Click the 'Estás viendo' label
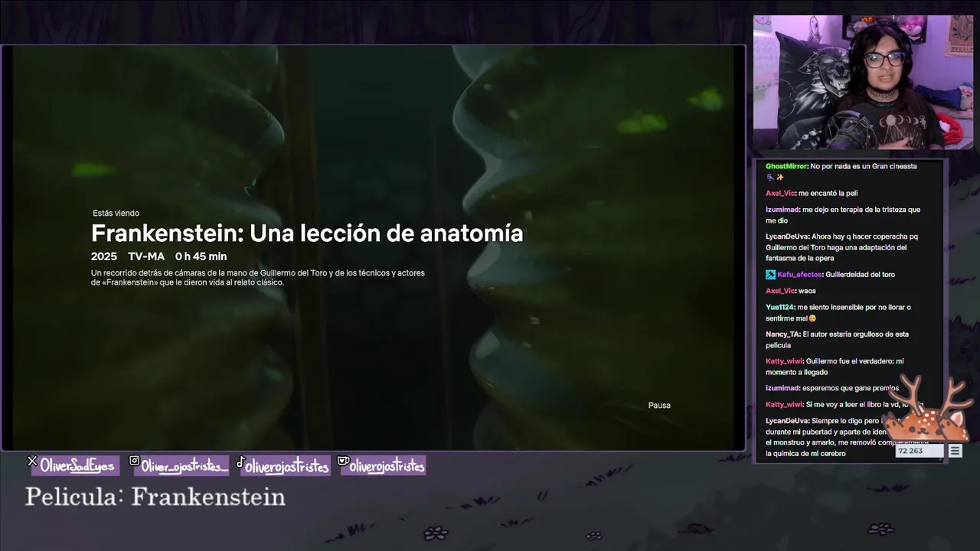The height and width of the screenshot is (551, 980). pyautogui.click(x=116, y=214)
